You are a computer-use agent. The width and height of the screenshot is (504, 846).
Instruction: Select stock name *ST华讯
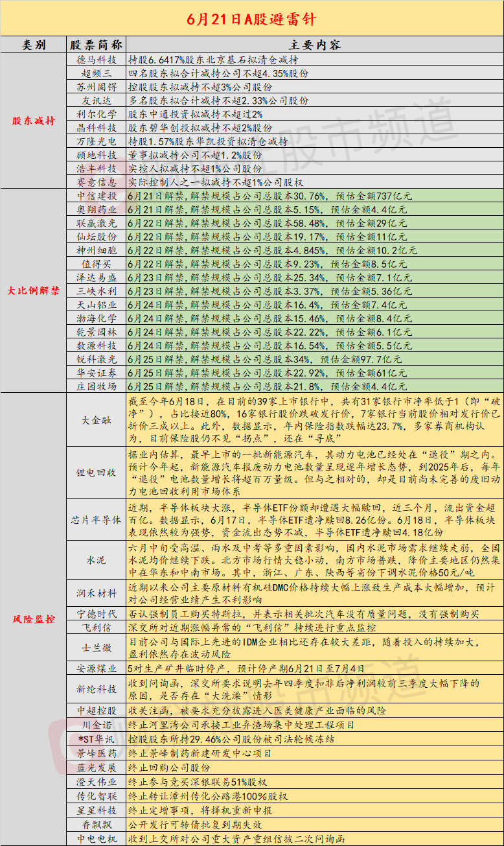point(96,738)
